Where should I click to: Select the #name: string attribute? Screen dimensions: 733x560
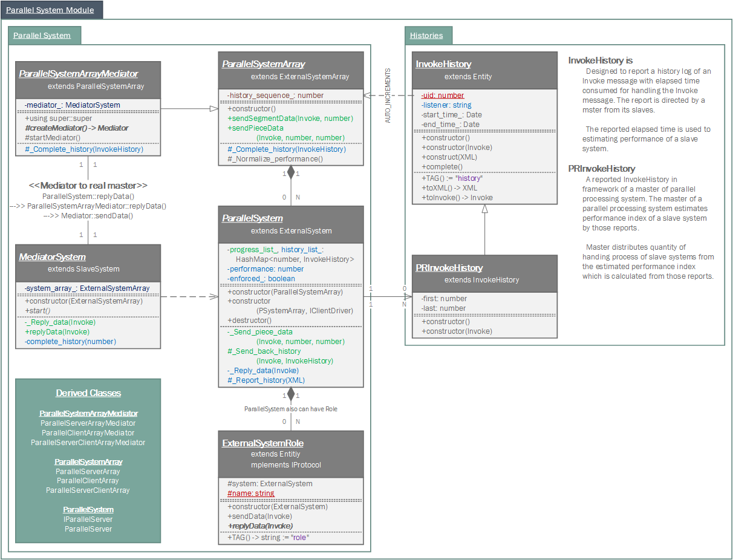coord(251,493)
